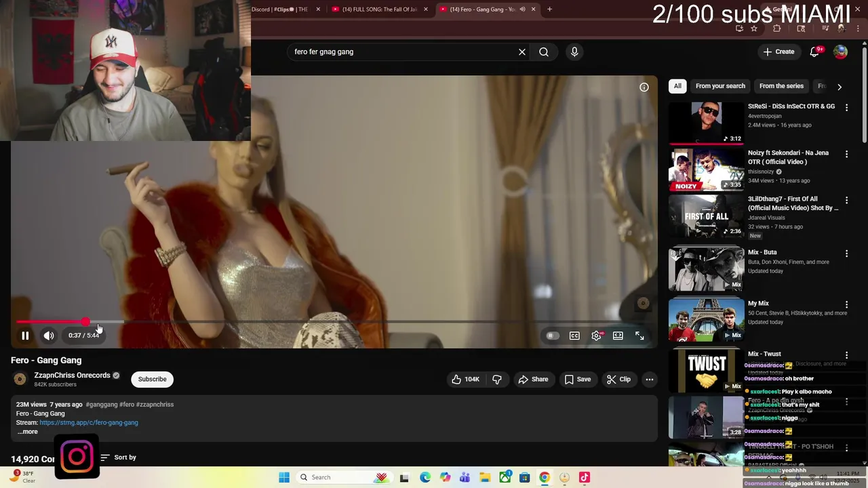Open Microsoft Teams from the taskbar

[x=465, y=477]
